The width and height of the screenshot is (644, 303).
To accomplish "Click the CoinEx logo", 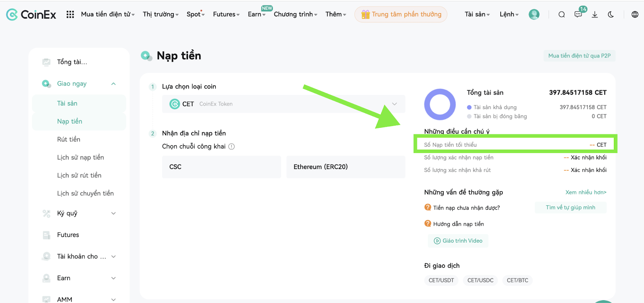I will (31, 14).
